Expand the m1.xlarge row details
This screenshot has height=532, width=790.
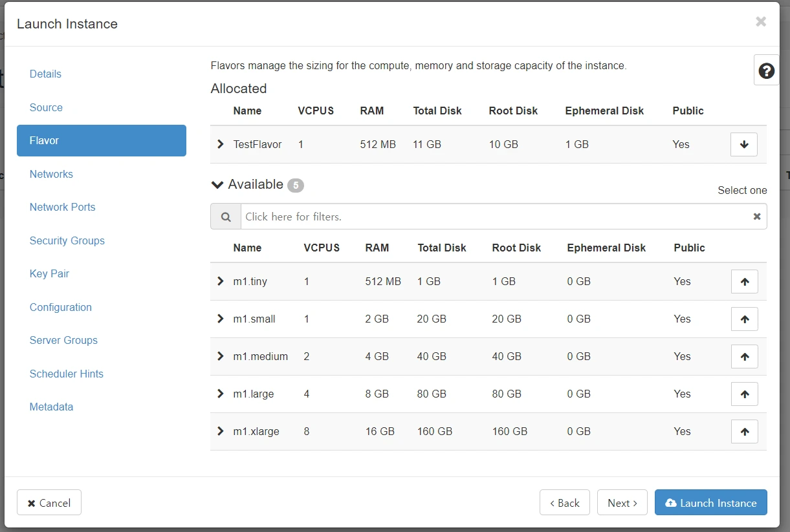tap(221, 431)
